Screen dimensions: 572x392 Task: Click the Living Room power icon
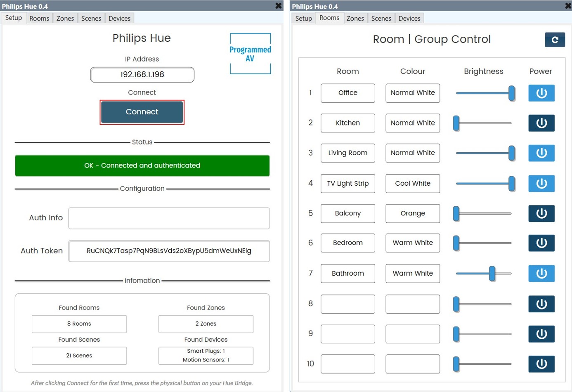(541, 153)
